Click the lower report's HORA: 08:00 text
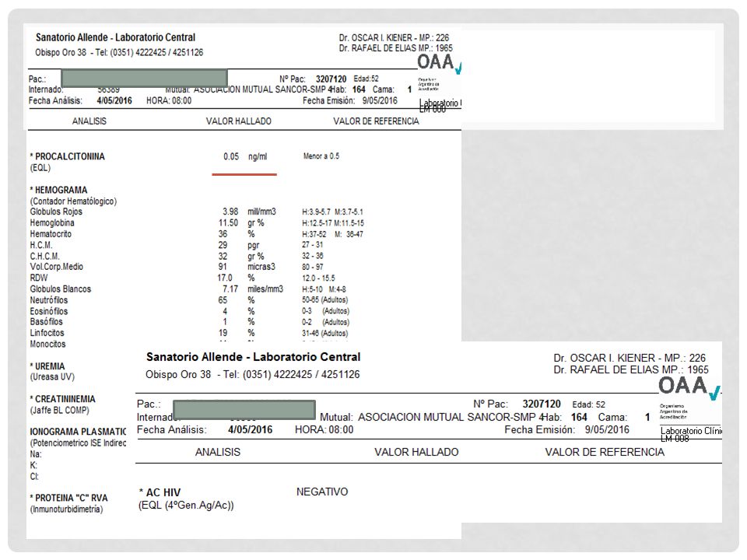 click(x=324, y=430)
